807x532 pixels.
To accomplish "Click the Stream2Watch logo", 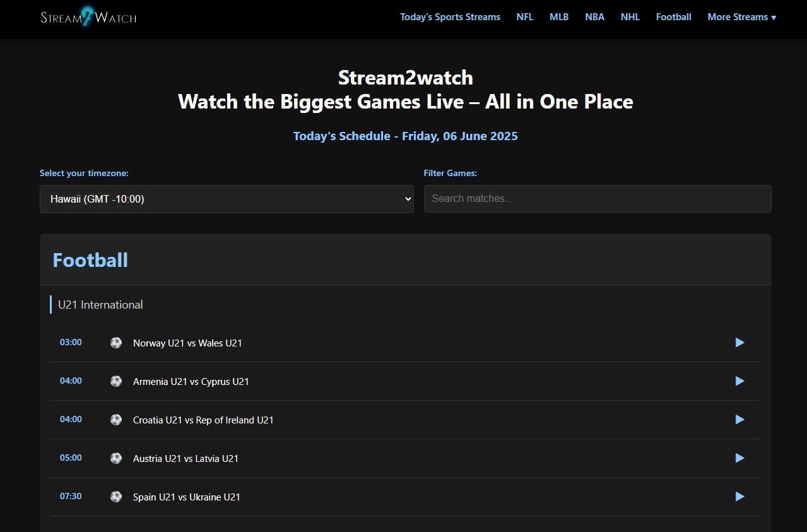I will [87, 16].
